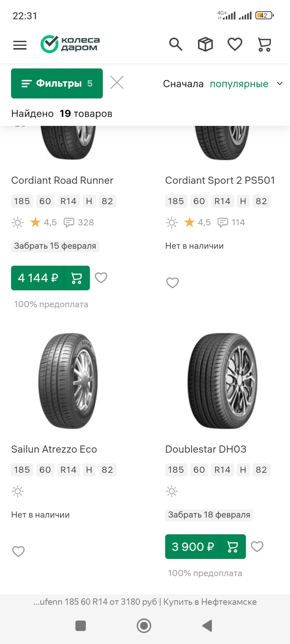
Task: Add Cordiant Road Runner to cart
Action: (77, 278)
